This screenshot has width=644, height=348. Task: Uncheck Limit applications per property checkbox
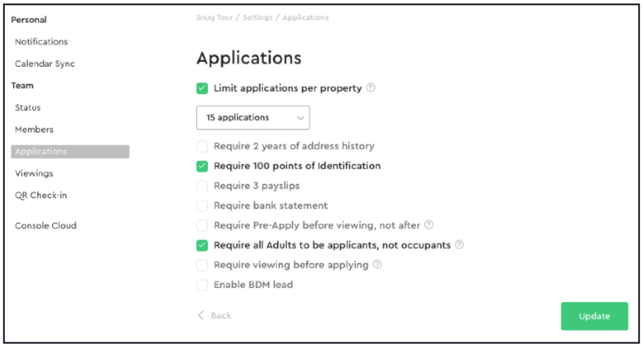pyautogui.click(x=202, y=89)
